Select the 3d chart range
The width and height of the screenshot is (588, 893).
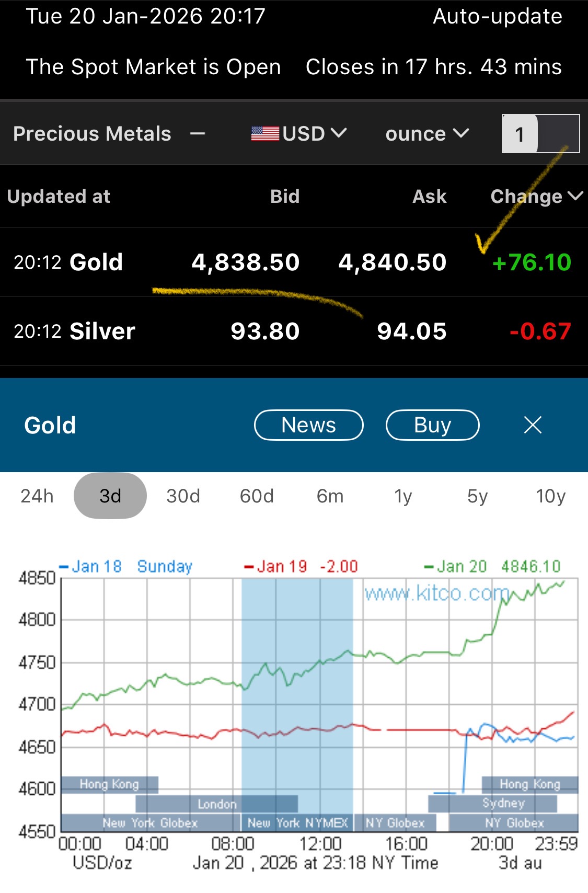110,496
